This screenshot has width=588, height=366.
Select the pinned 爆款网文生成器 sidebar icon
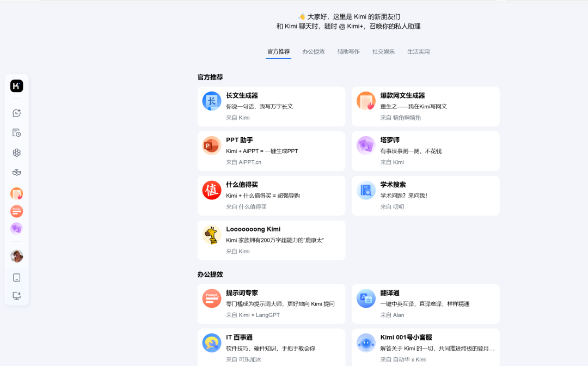(x=16, y=193)
